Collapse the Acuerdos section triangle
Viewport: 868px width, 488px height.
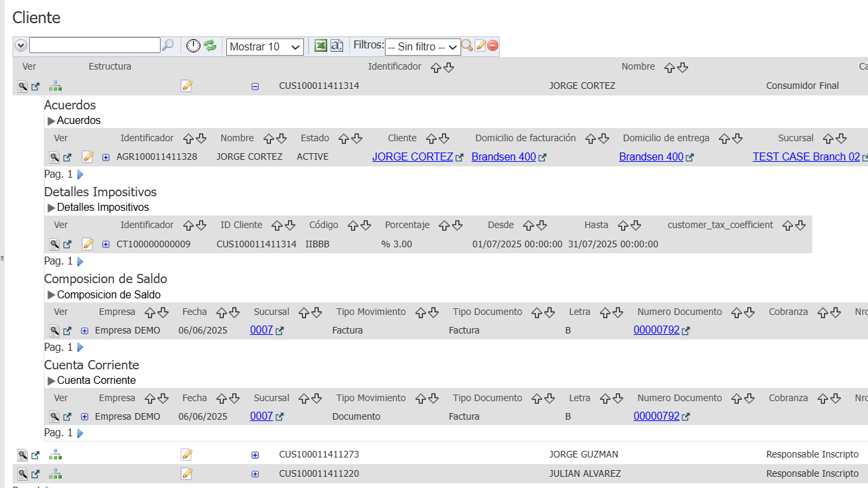coord(51,121)
